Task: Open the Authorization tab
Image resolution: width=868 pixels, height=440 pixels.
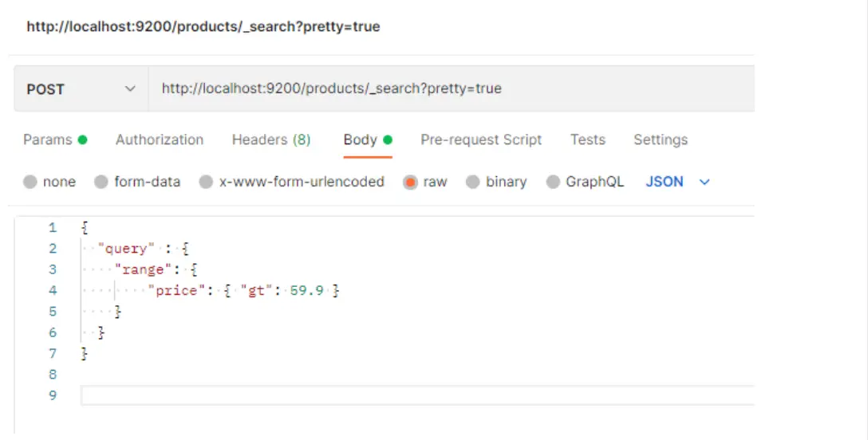Action: coord(160,139)
